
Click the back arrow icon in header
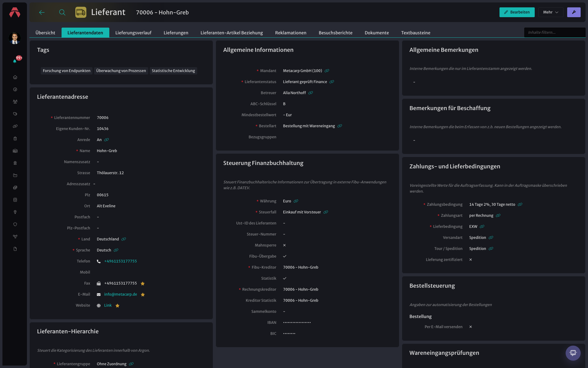42,12
